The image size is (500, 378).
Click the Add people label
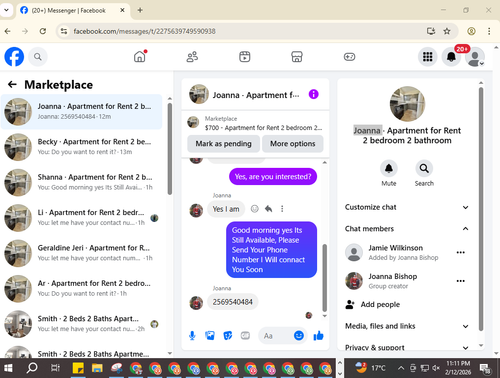click(380, 304)
